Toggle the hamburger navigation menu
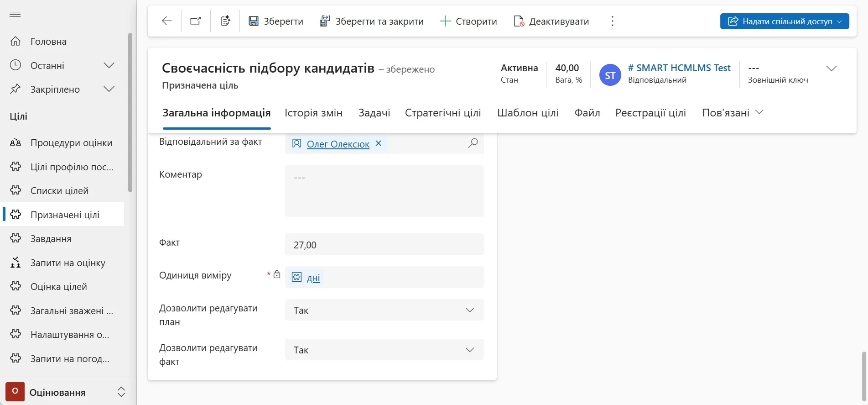This screenshot has width=868, height=405. [15, 15]
